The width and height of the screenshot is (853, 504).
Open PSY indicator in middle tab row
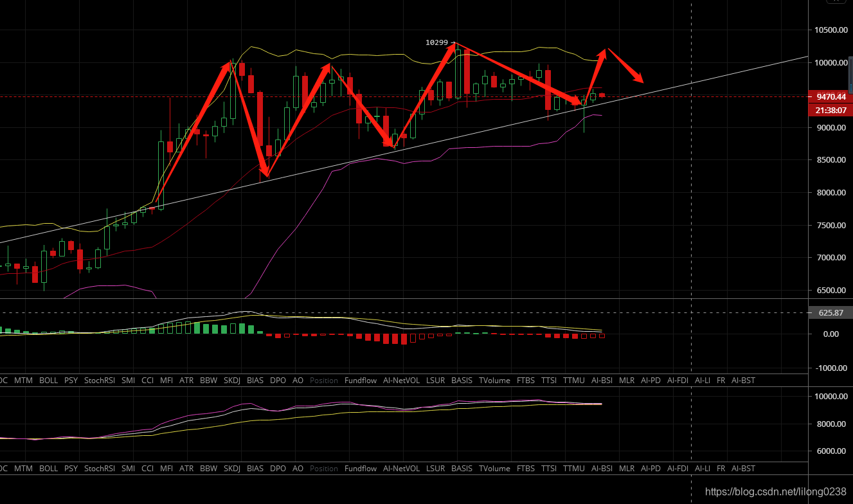[71, 381]
